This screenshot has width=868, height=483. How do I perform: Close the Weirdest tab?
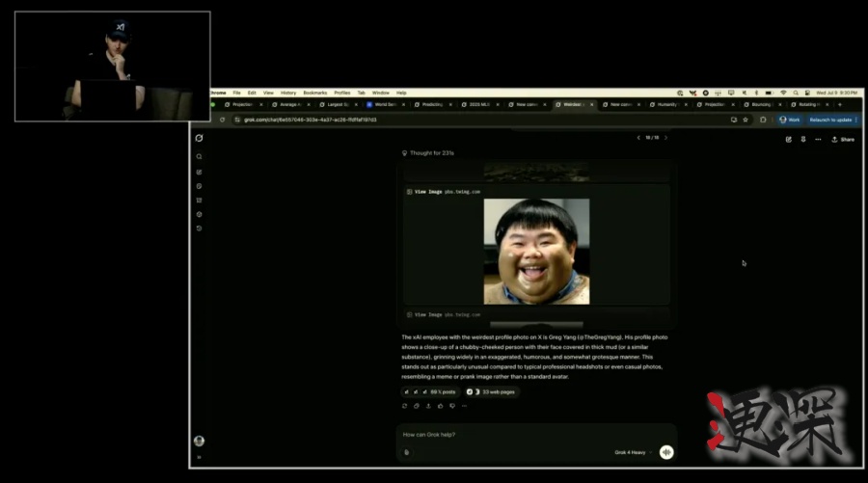[592, 104]
